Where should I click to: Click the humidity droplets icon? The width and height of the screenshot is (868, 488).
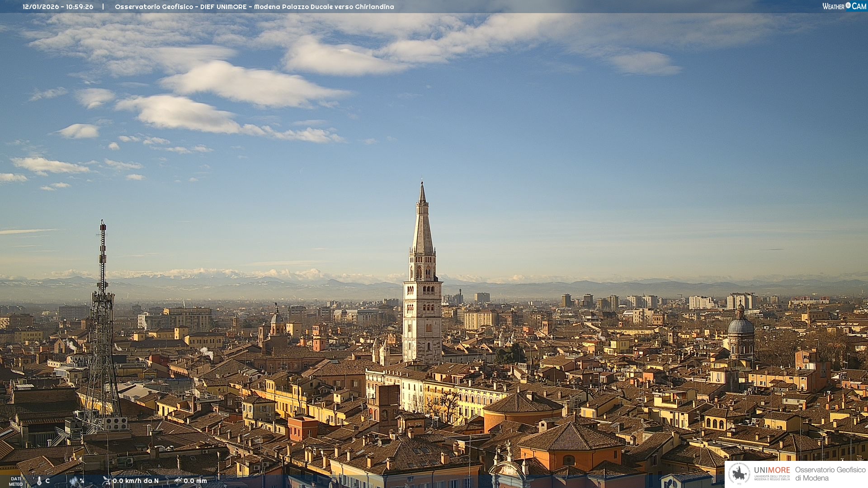tap(74, 481)
